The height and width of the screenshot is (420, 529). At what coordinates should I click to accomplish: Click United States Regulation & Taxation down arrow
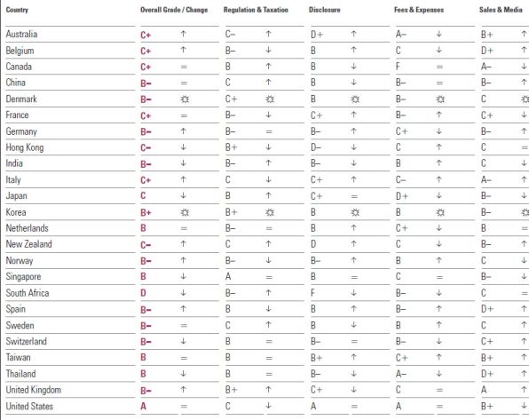(268, 406)
